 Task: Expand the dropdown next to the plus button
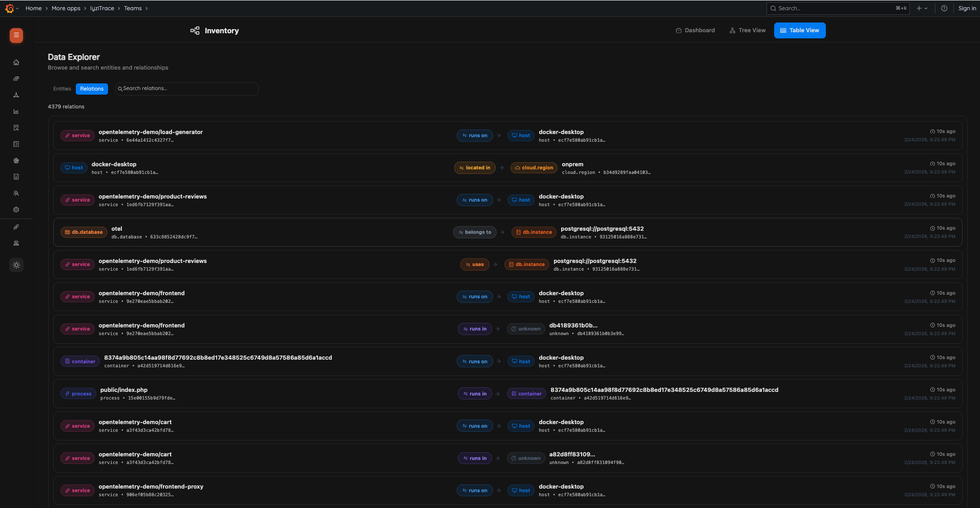[926, 8]
